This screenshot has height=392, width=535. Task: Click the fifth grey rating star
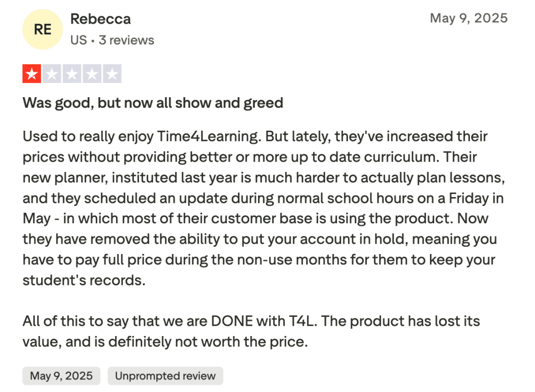(x=111, y=74)
